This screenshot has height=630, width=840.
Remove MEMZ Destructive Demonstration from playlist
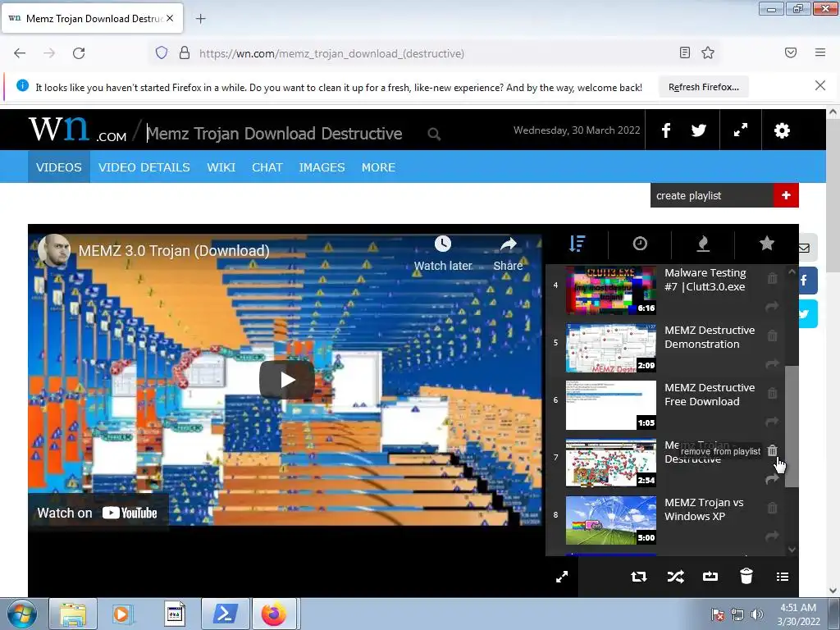coord(772,336)
